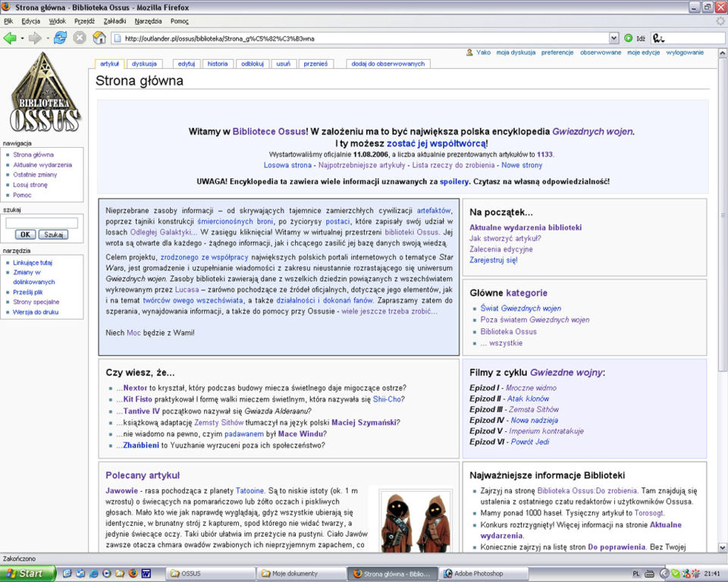This screenshot has width=728, height=582.
Task: Open Back button history dropdown arrow
Action: 22,38
